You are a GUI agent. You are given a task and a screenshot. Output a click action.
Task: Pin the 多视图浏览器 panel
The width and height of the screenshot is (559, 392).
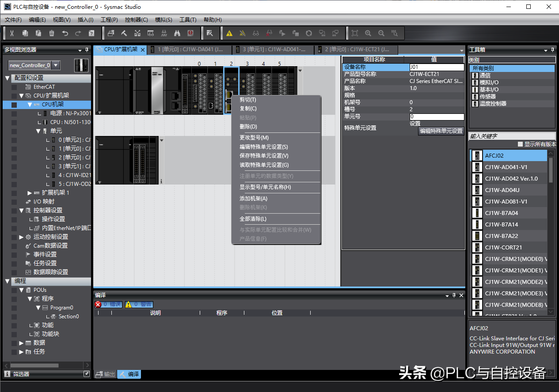(87, 50)
